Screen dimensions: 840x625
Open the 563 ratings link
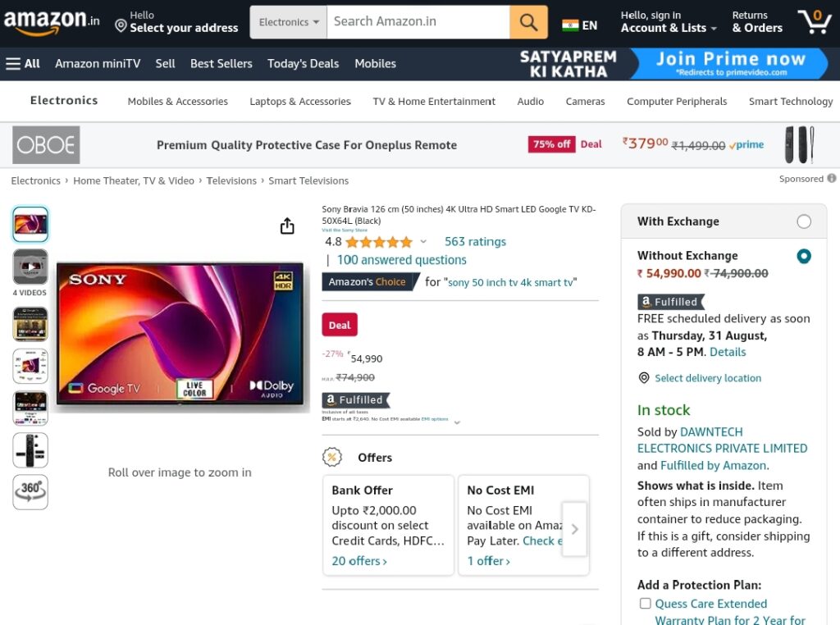click(475, 241)
